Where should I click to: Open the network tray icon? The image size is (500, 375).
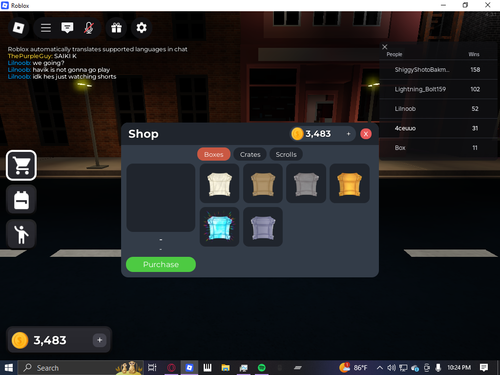403,368
